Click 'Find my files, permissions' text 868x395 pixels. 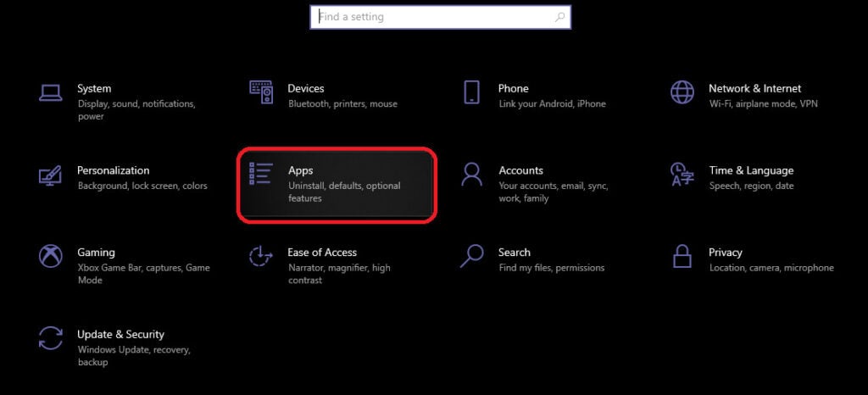tap(551, 268)
